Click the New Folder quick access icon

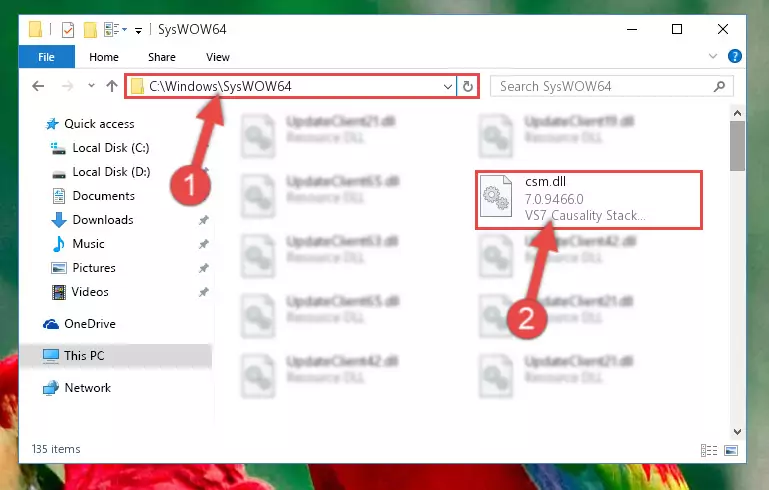click(90, 30)
